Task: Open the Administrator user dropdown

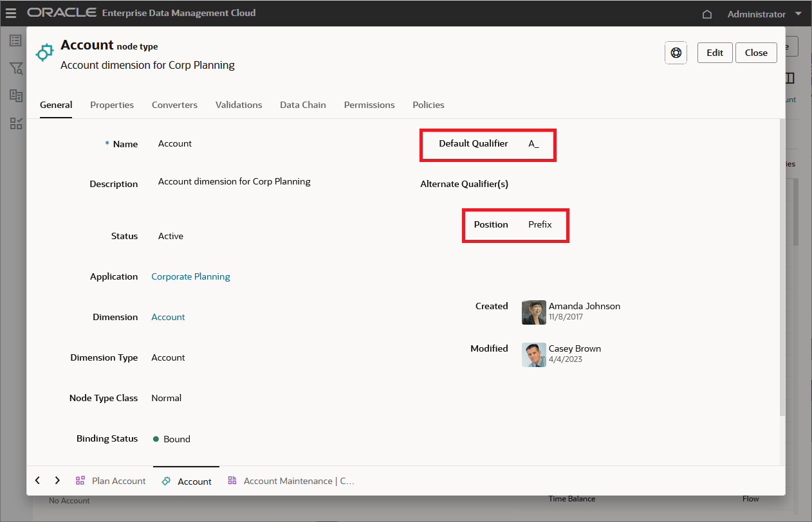Action: 764,14
